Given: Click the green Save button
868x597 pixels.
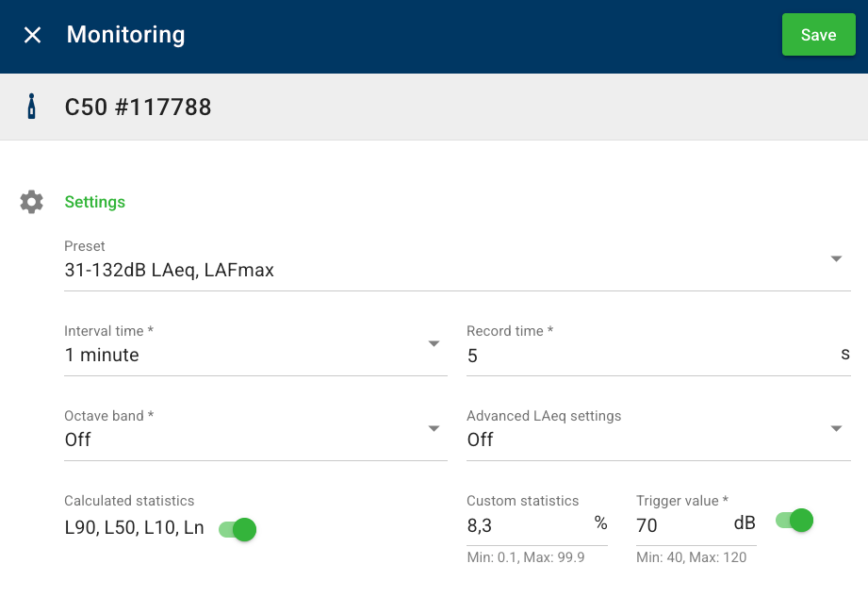Looking at the screenshot, I should (818, 35).
